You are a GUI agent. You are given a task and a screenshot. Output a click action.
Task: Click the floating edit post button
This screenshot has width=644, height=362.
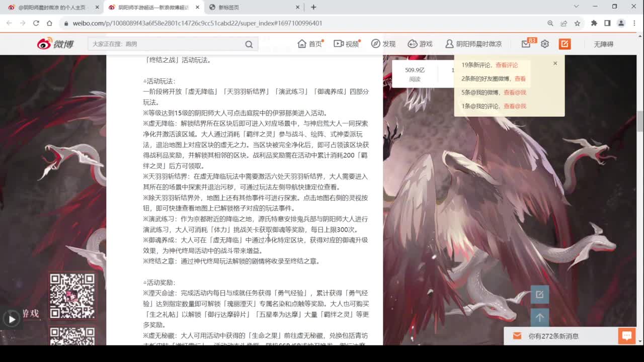[x=540, y=295]
